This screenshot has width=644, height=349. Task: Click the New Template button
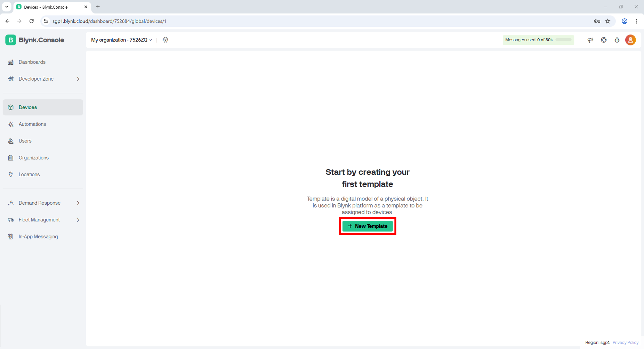coord(367,226)
